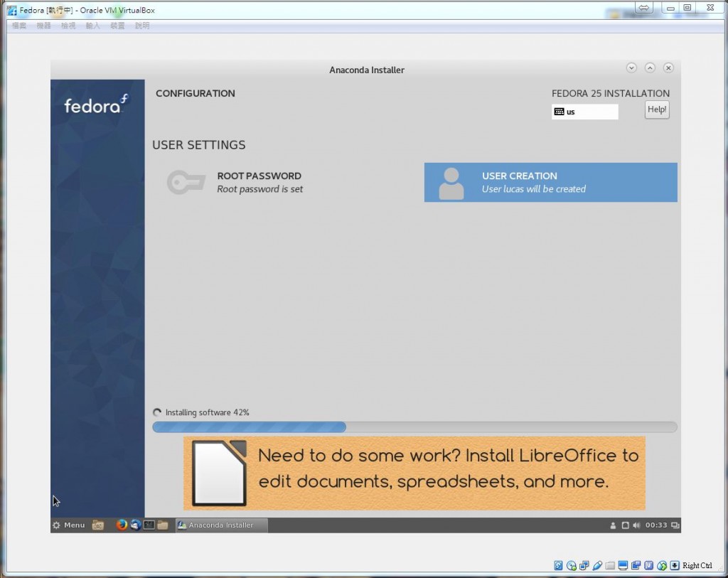
Task: Click the VirtualBox mouse integration indicator
Action: 662,565
